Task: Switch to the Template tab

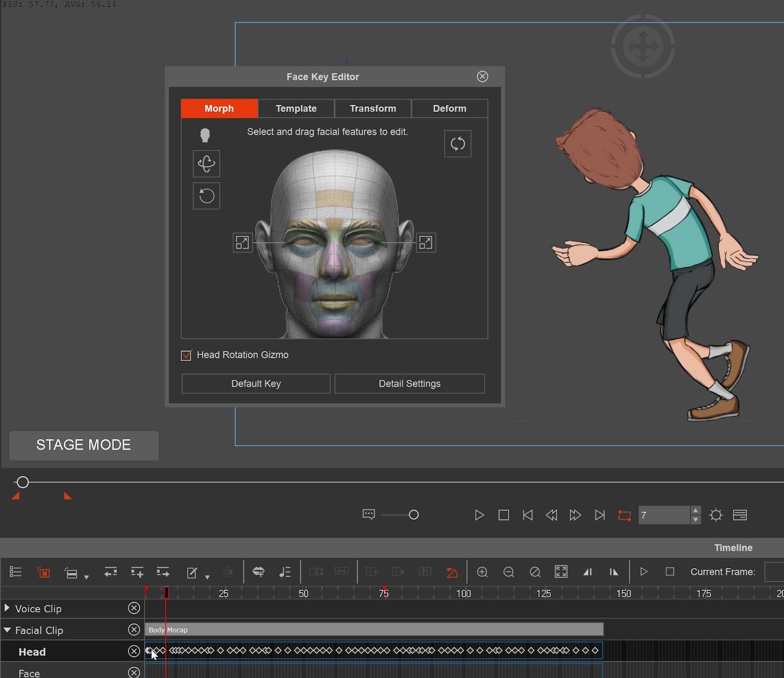Action: point(296,108)
